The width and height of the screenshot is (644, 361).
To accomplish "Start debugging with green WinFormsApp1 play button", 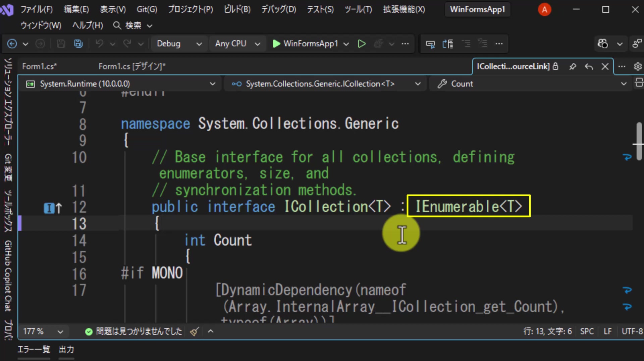I will coord(305,44).
